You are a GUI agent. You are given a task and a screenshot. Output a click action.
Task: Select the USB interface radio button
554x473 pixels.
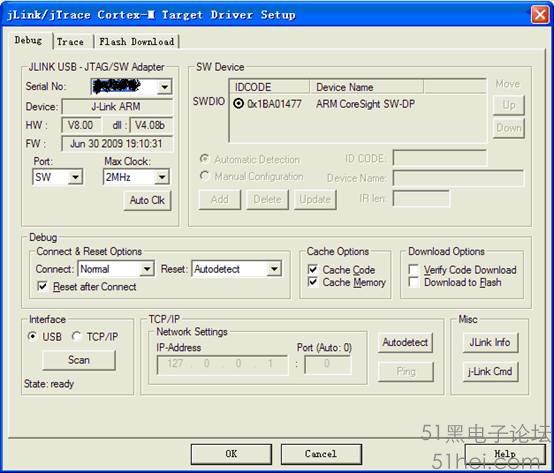(x=33, y=336)
